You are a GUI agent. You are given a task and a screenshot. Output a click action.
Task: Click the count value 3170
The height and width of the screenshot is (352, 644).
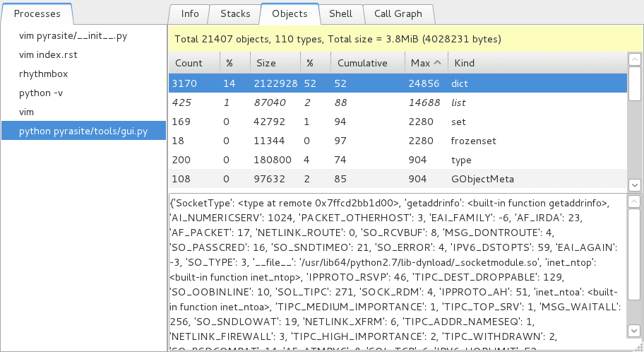184,83
